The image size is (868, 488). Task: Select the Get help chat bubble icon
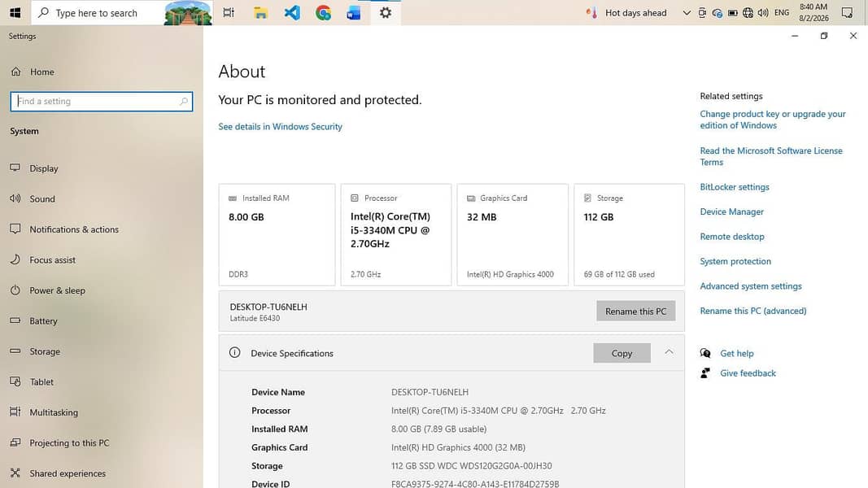(x=705, y=353)
